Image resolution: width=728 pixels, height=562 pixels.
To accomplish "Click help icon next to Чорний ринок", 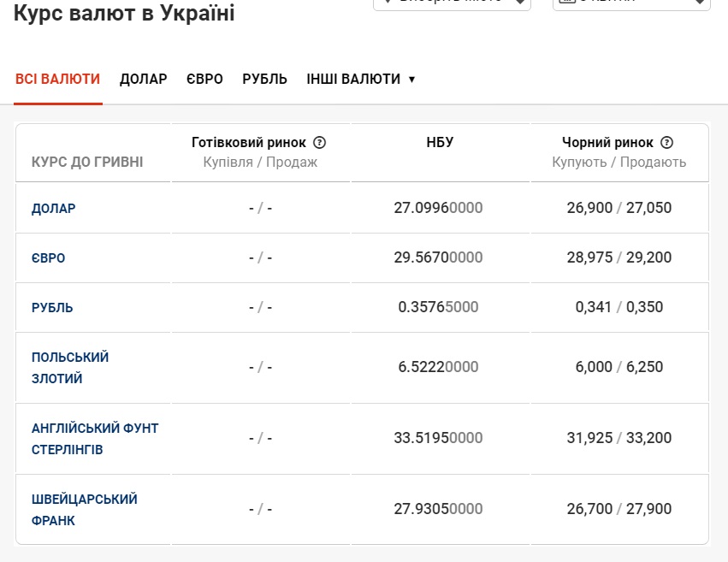I will [x=667, y=143].
